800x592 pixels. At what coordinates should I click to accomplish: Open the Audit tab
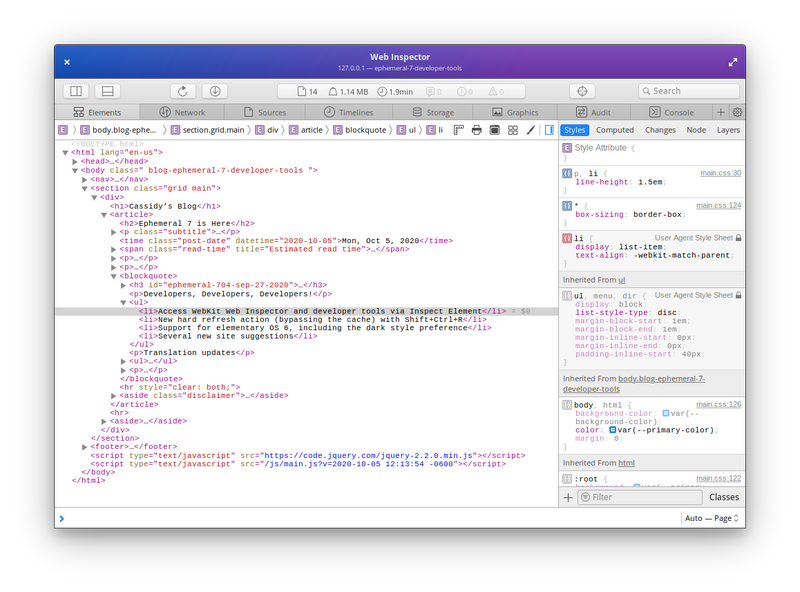[593, 112]
